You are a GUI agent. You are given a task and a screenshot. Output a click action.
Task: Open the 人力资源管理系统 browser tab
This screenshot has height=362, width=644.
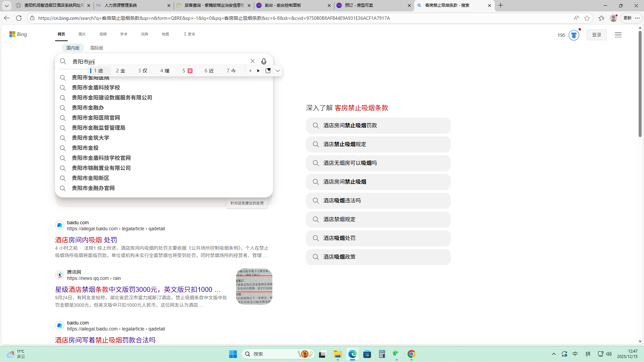(x=121, y=5)
